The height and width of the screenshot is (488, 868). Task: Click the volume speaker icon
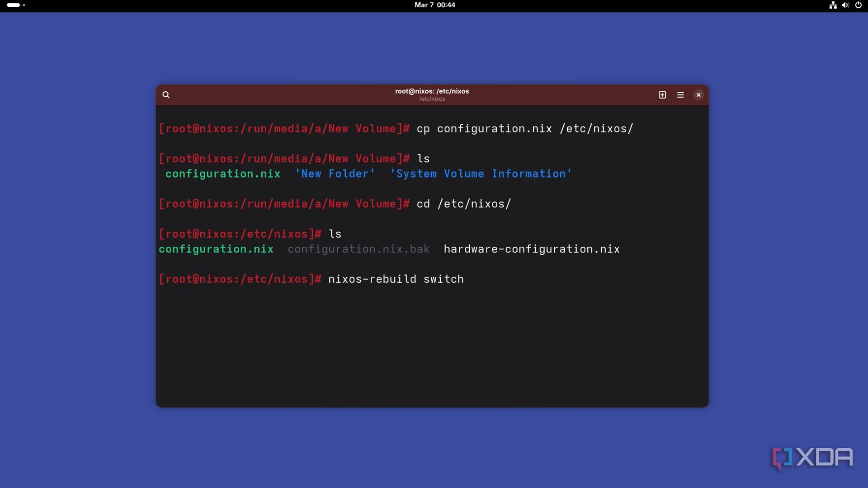(x=845, y=5)
